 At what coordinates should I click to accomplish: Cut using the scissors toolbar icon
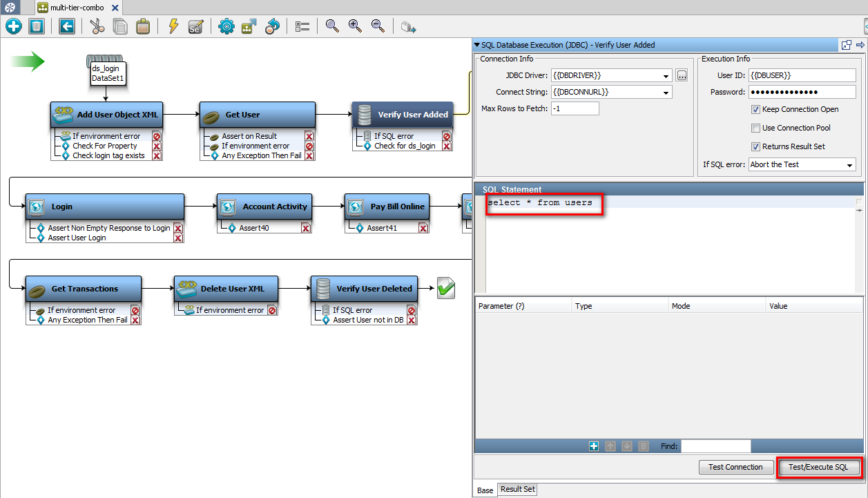[x=97, y=26]
